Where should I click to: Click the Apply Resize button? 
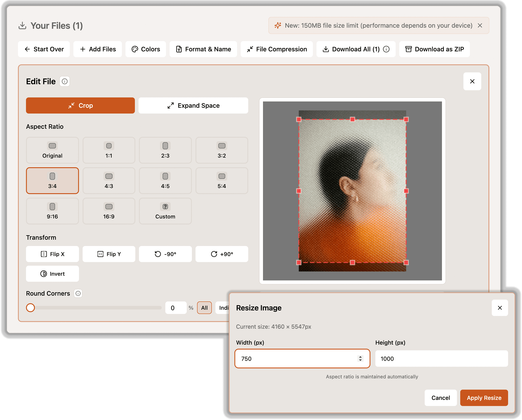point(484,398)
